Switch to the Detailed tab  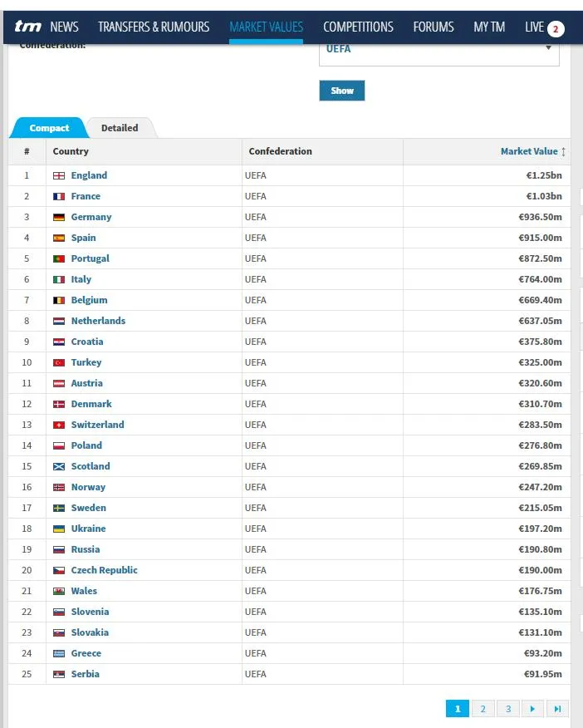[x=120, y=128]
